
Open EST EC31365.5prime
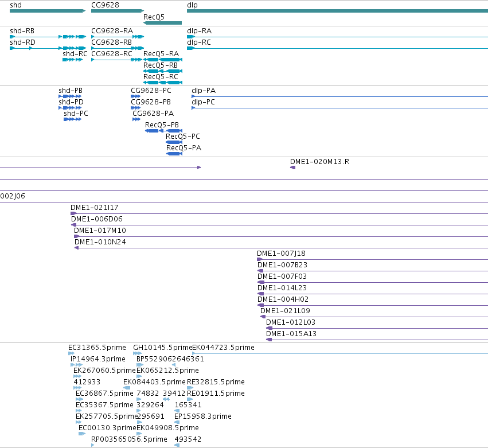point(71,354)
